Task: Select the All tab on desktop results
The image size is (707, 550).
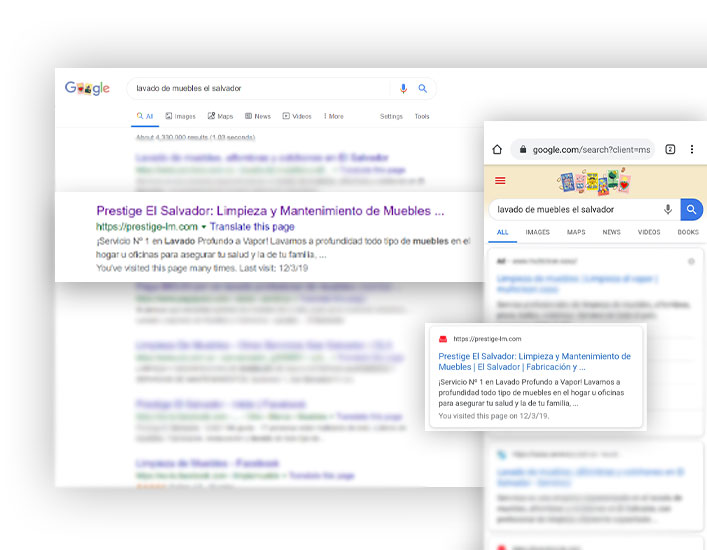Action: [x=145, y=116]
